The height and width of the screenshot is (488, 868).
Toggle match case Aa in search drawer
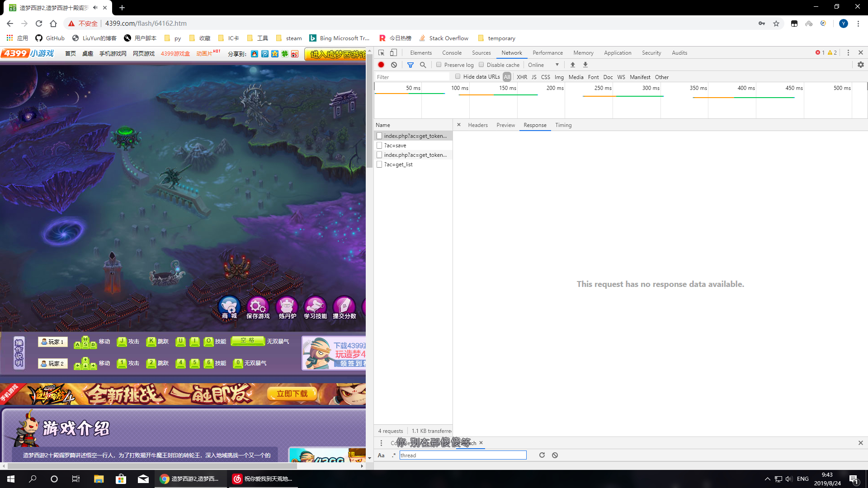click(381, 455)
